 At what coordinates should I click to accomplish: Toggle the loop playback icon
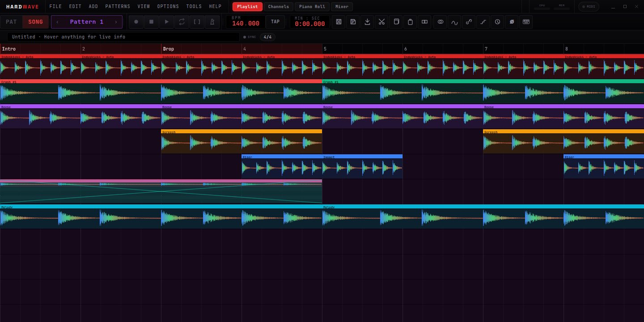point(182,22)
